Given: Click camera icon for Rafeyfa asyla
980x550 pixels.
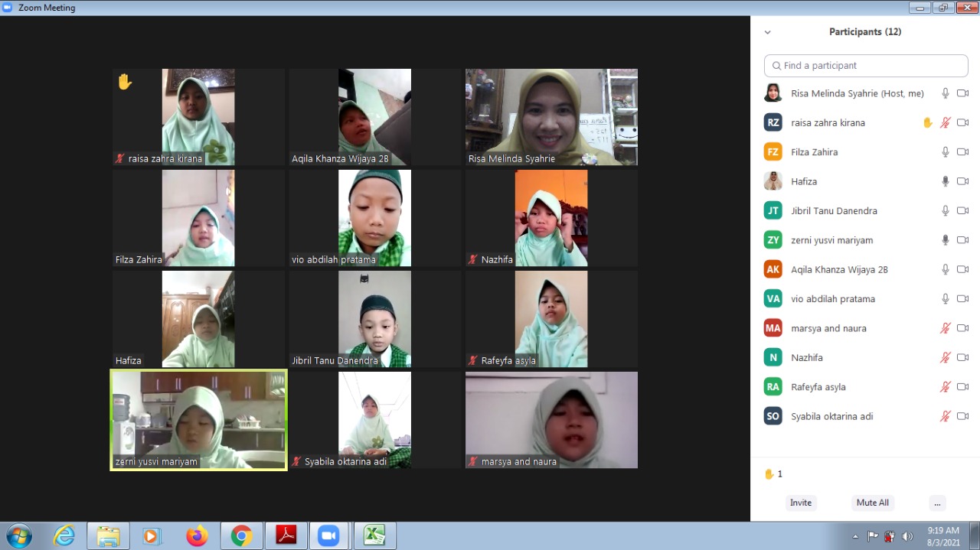Looking at the screenshot, I should [962, 387].
